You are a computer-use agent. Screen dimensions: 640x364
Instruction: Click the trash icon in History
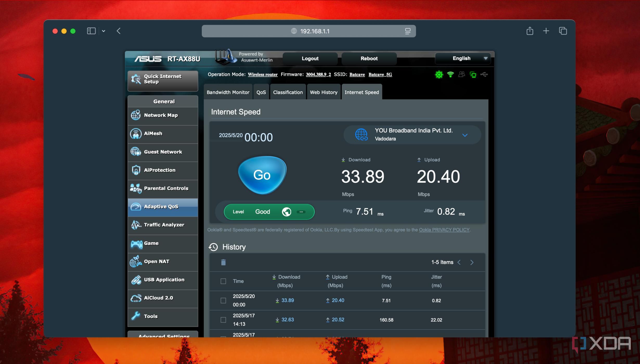[223, 262]
